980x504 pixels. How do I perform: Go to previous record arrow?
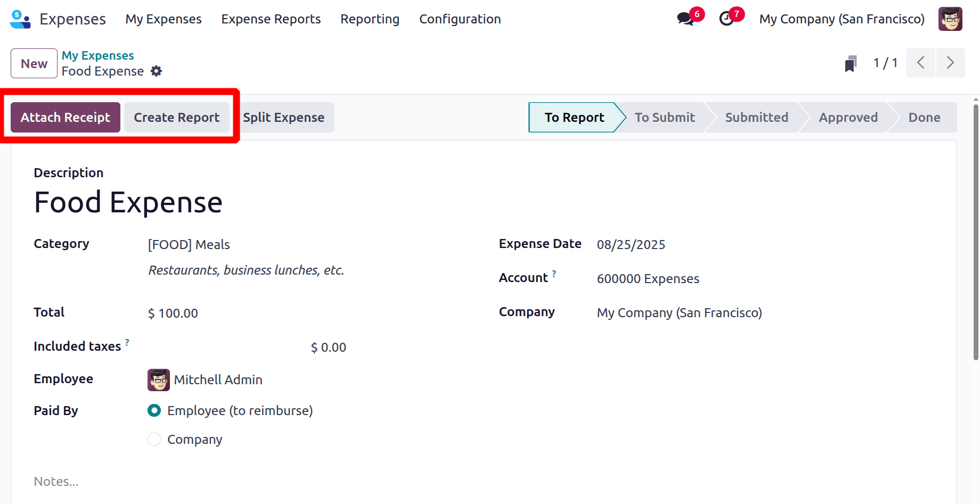pos(921,63)
